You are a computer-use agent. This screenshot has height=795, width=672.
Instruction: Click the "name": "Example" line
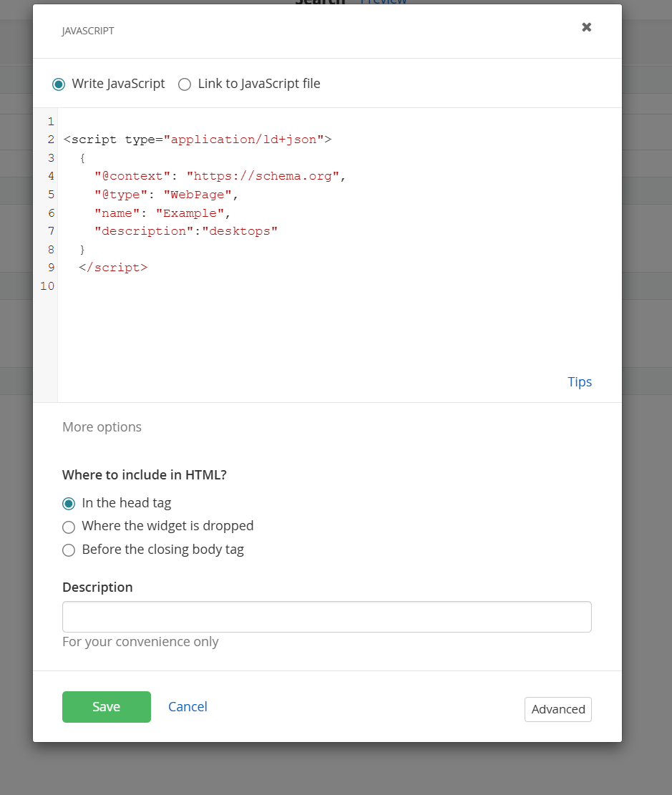point(162,213)
